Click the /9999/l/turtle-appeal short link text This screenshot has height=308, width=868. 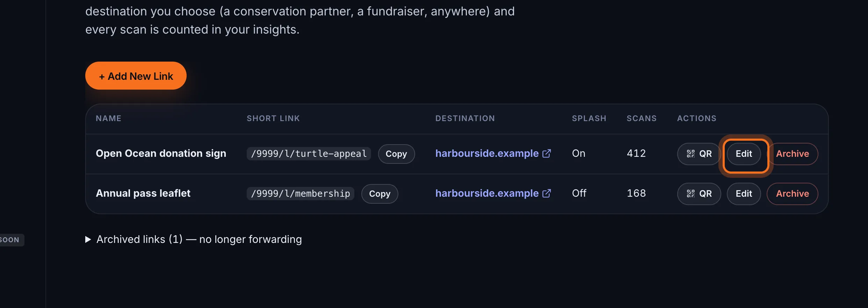(x=309, y=154)
